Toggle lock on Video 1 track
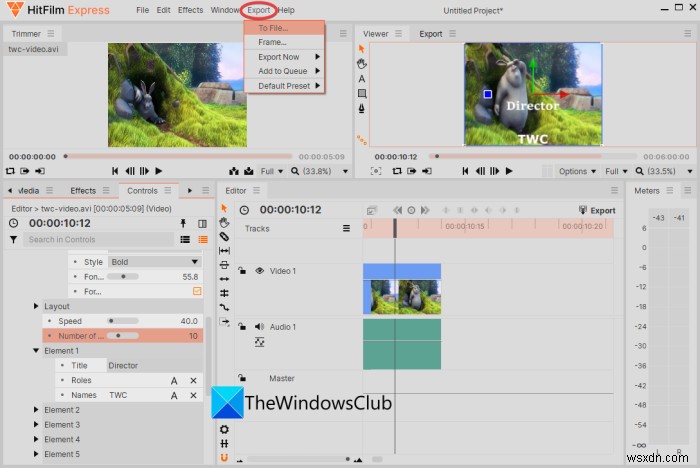 point(242,270)
